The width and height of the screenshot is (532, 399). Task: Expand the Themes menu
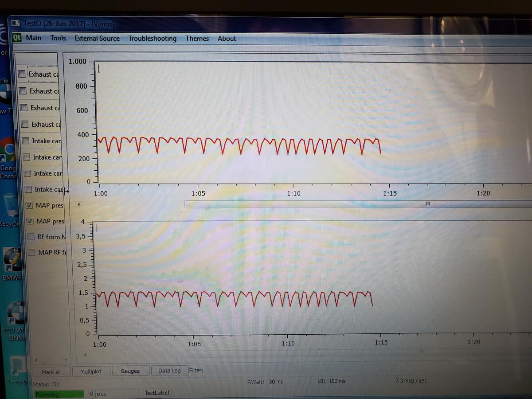pos(197,39)
